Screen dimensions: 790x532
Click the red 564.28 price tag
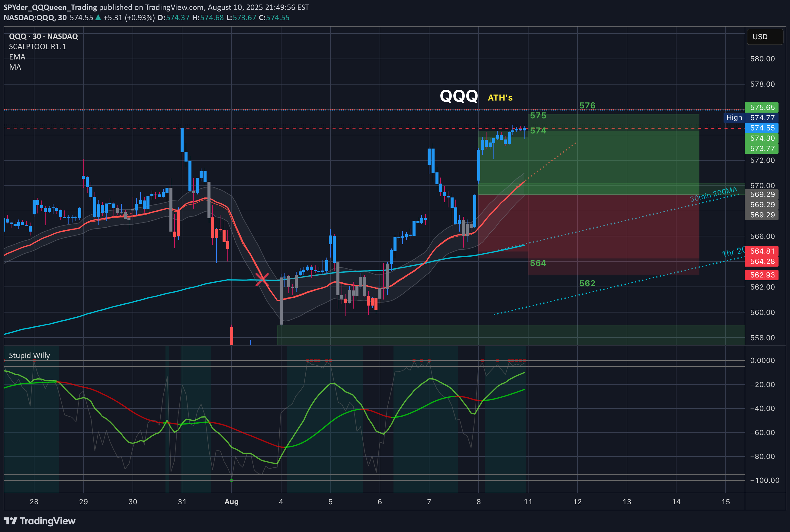coord(762,261)
